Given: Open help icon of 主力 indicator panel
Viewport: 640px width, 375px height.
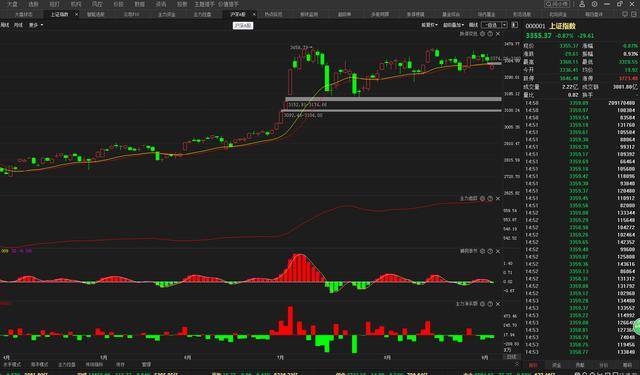Looking at the screenshot, I should click(x=490, y=198).
